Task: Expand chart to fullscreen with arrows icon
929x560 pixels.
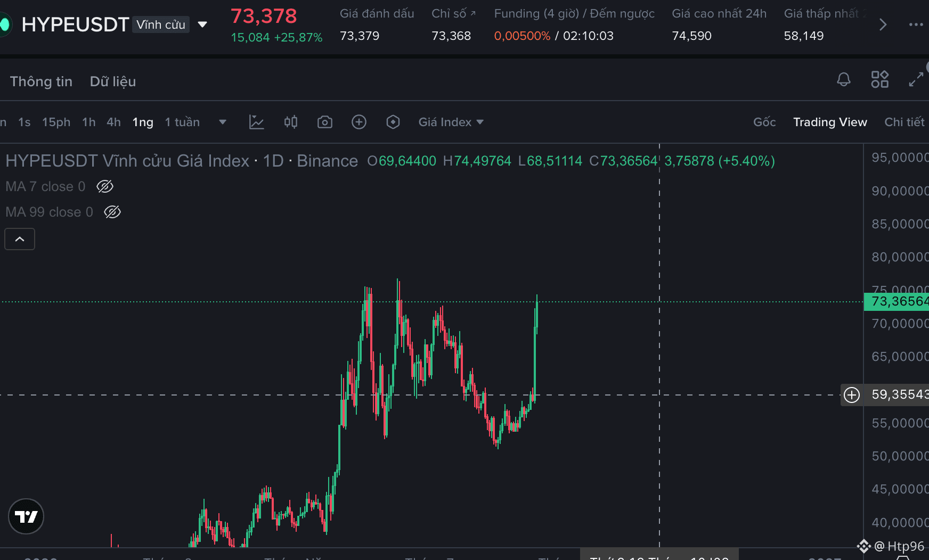Action: tap(916, 80)
